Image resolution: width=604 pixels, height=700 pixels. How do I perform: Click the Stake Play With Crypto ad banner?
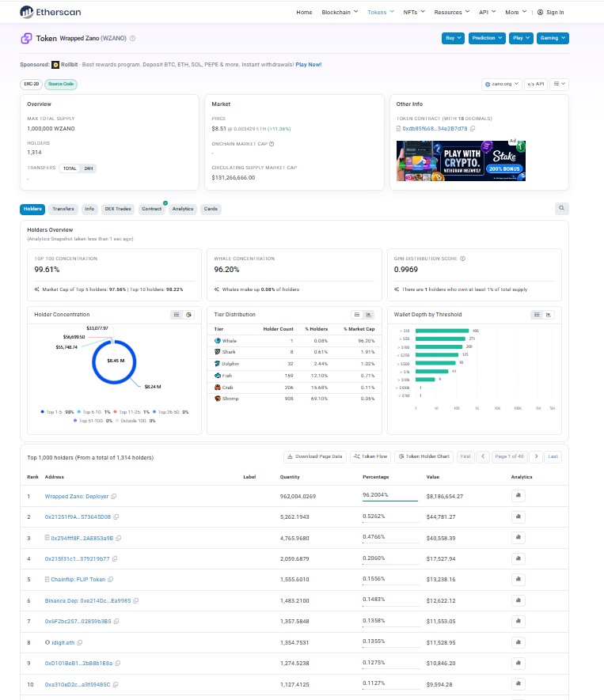coord(461,161)
